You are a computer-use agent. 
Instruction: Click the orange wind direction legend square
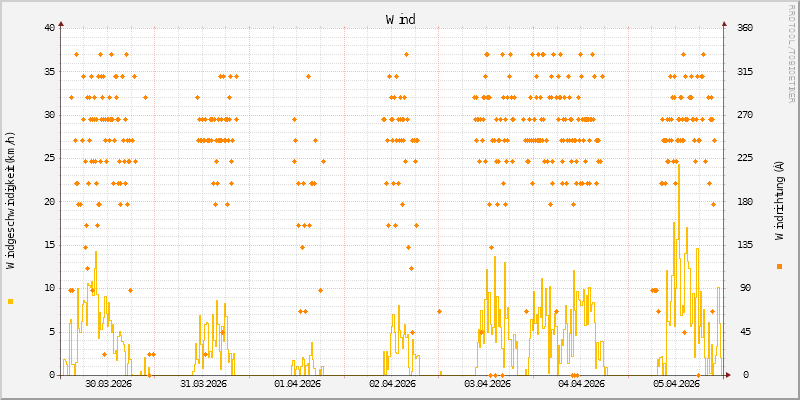pos(779,266)
